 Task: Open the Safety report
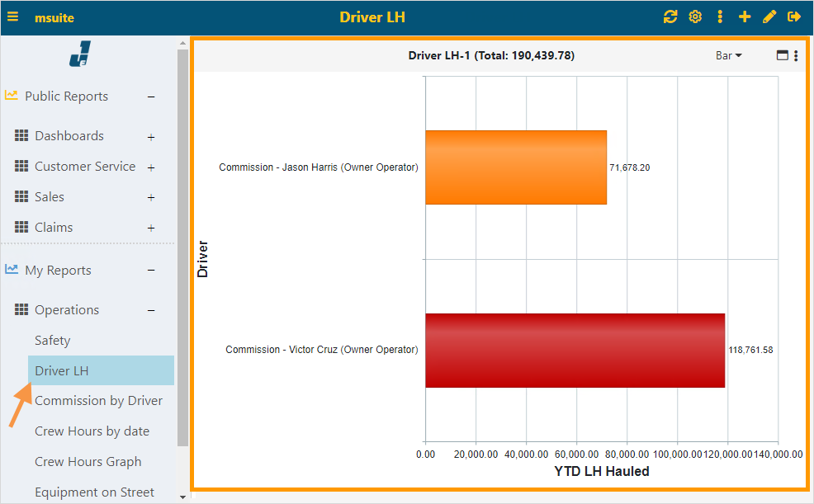(x=52, y=340)
